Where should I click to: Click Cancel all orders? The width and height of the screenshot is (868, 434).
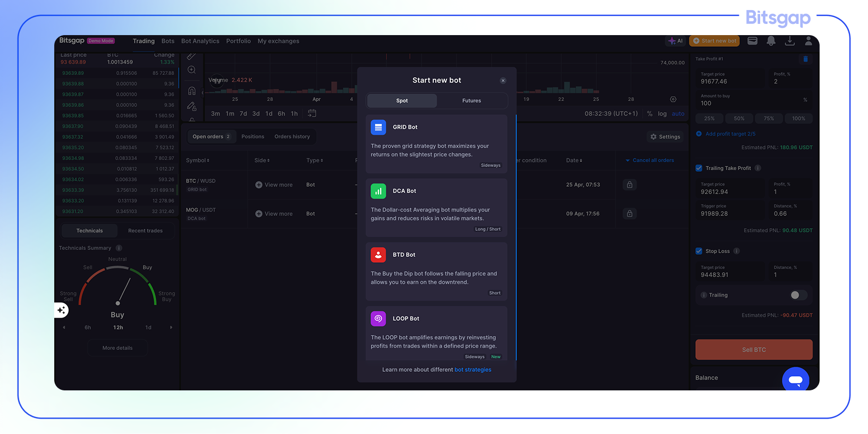click(650, 160)
